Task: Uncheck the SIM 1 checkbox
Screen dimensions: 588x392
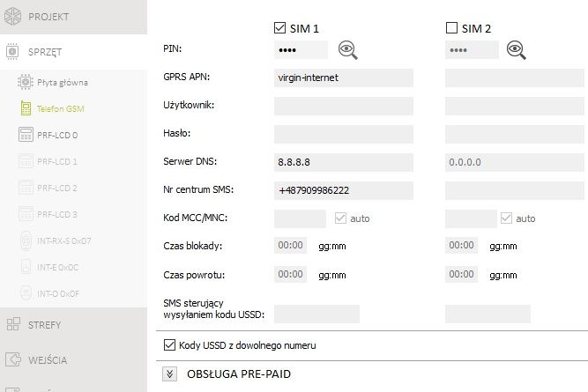Action: pos(279,28)
